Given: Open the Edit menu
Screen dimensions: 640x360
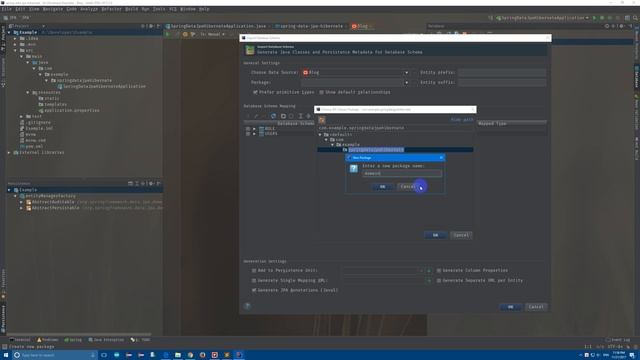Looking at the screenshot, I should (20, 9).
